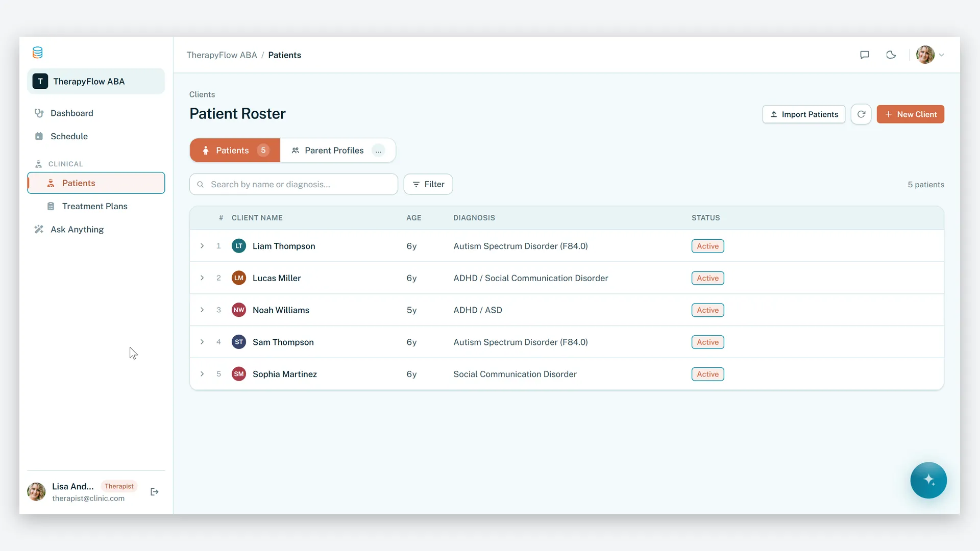Switch to the Patients tab
Image resolution: width=980 pixels, height=551 pixels.
point(235,151)
